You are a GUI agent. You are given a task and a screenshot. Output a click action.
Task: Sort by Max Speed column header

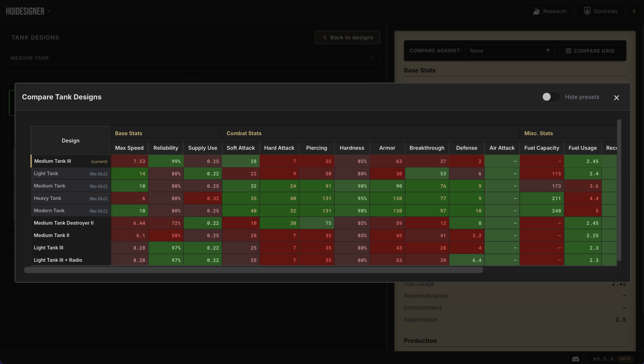[x=129, y=148]
